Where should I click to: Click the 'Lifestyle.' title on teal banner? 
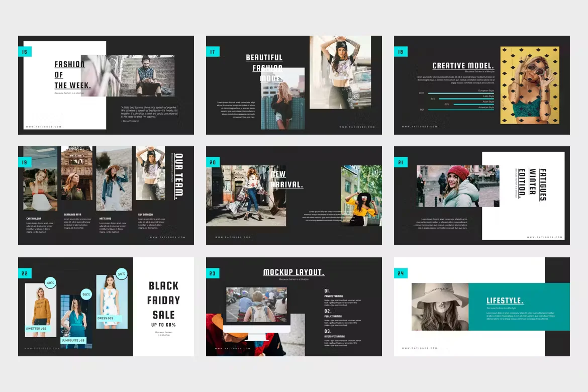click(x=505, y=301)
